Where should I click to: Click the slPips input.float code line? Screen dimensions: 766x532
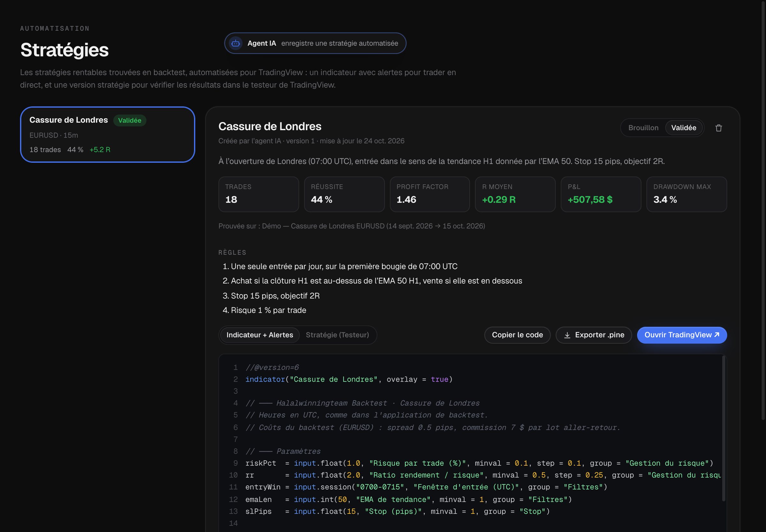click(x=397, y=511)
